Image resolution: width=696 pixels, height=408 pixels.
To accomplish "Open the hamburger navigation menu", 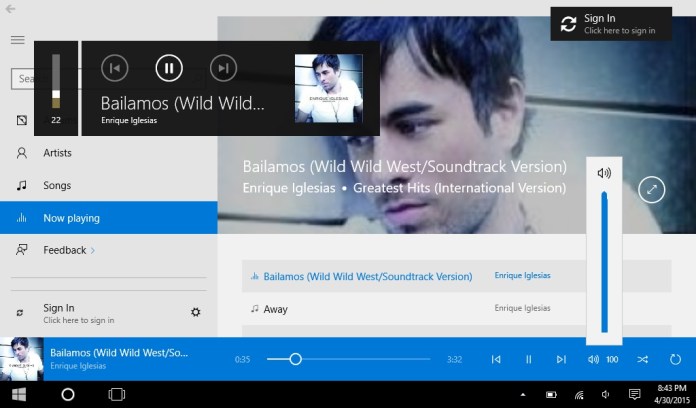I will (18, 40).
